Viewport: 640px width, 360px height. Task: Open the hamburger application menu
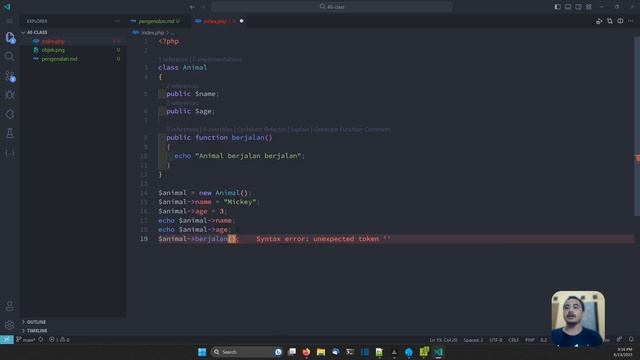pyautogui.click(x=10, y=21)
